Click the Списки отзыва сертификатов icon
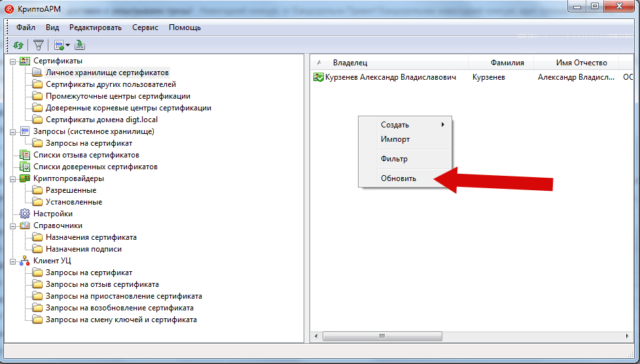 25,155
